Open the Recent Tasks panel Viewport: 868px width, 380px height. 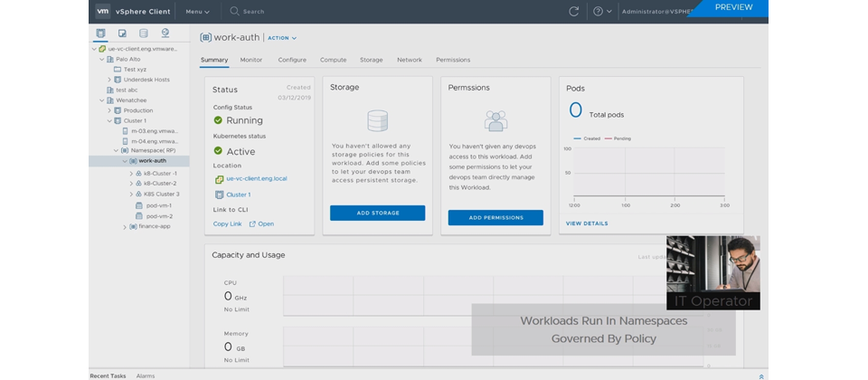click(108, 375)
